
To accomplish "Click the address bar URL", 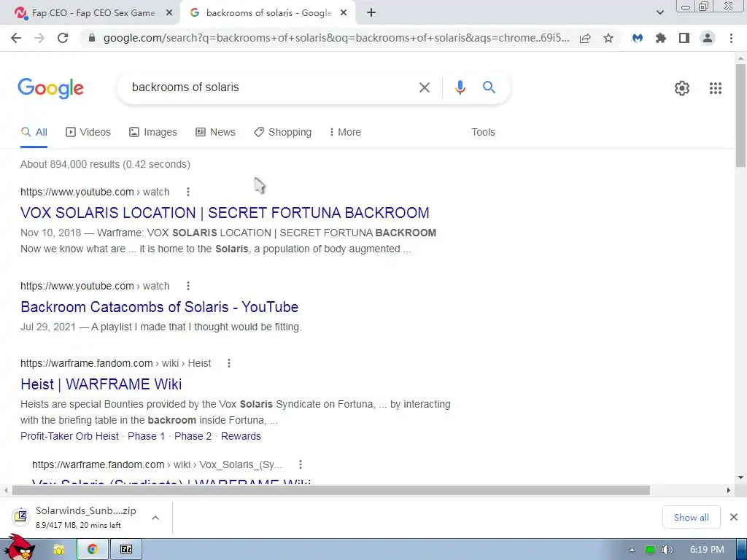I will coord(336,38).
